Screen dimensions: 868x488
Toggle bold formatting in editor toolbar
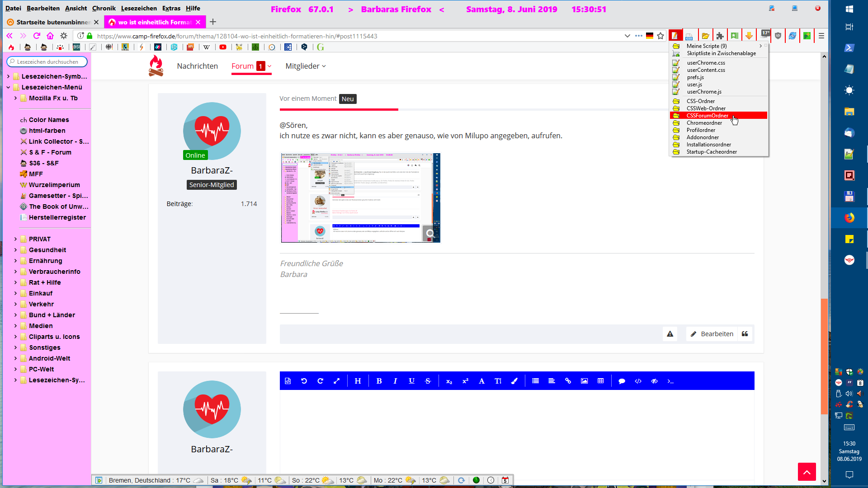pyautogui.click(x=379, y=381)
